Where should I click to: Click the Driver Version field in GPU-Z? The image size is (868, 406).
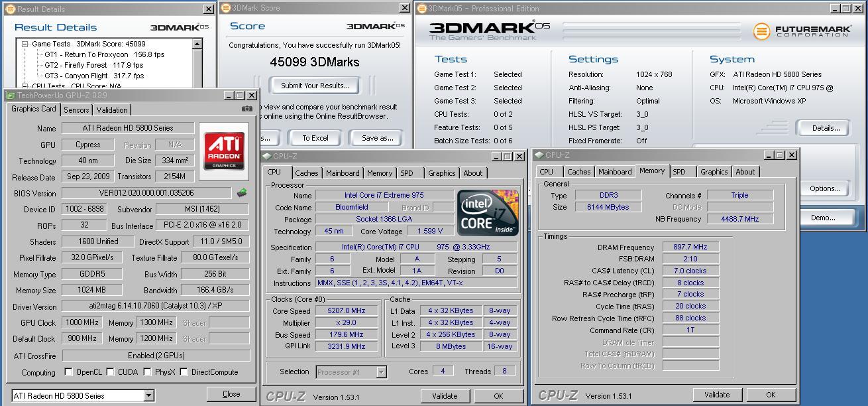coord(156,306)
